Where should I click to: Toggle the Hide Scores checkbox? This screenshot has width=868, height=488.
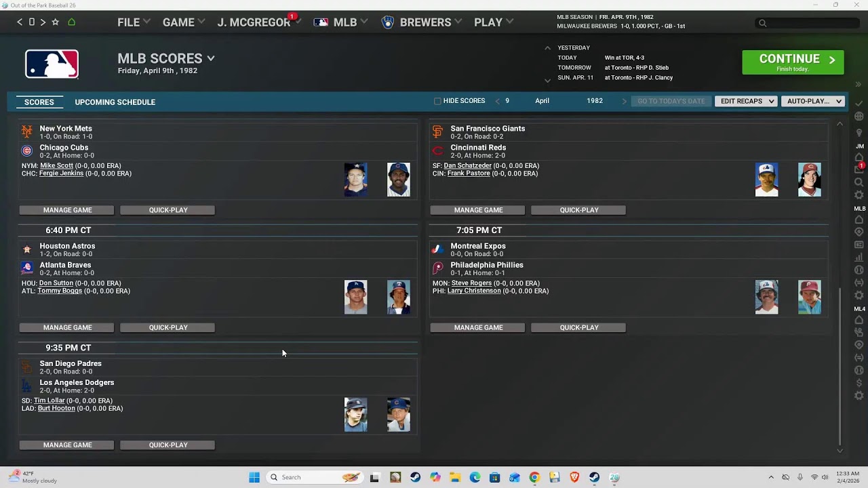tap(437, 101)
